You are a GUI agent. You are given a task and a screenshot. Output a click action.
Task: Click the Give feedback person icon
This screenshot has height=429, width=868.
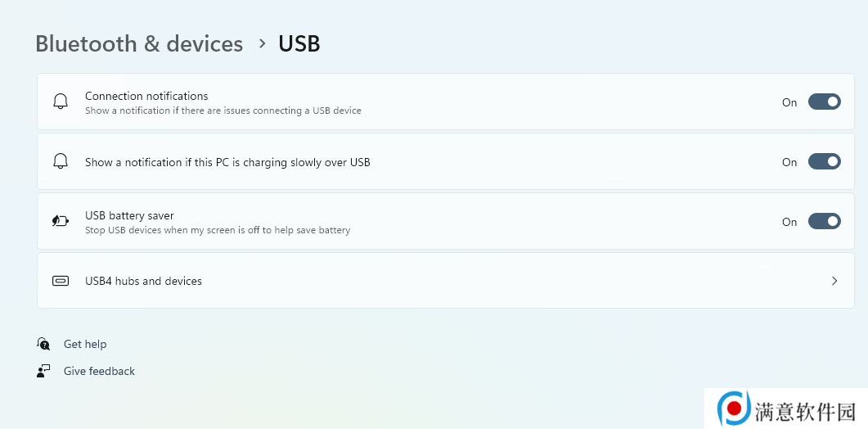coord(43,371)
